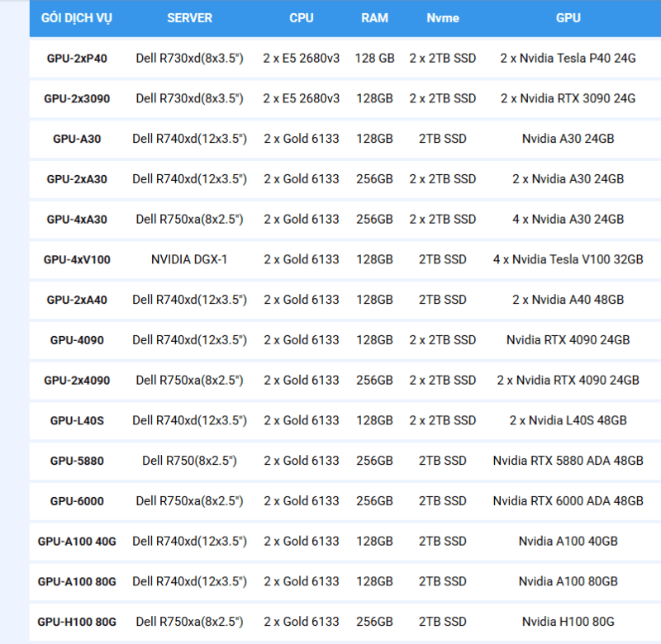
Task: Select the GPU-6000 package name
Action: pos(77,501)
